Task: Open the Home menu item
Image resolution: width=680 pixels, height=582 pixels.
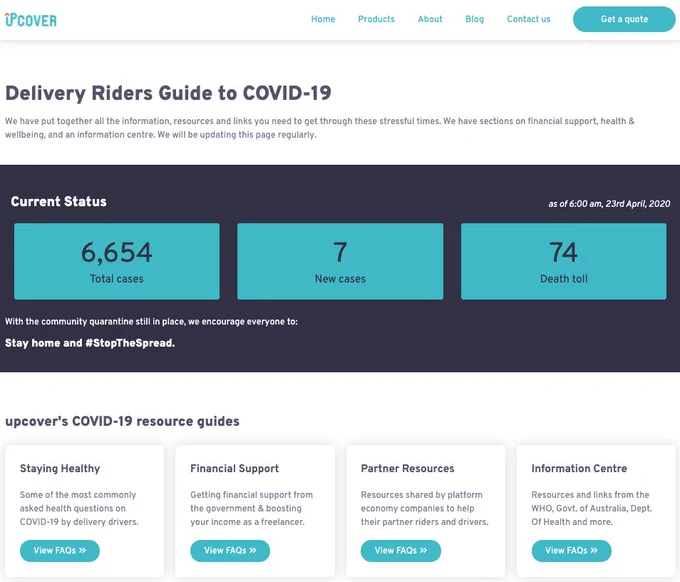Action: (323, 19)
